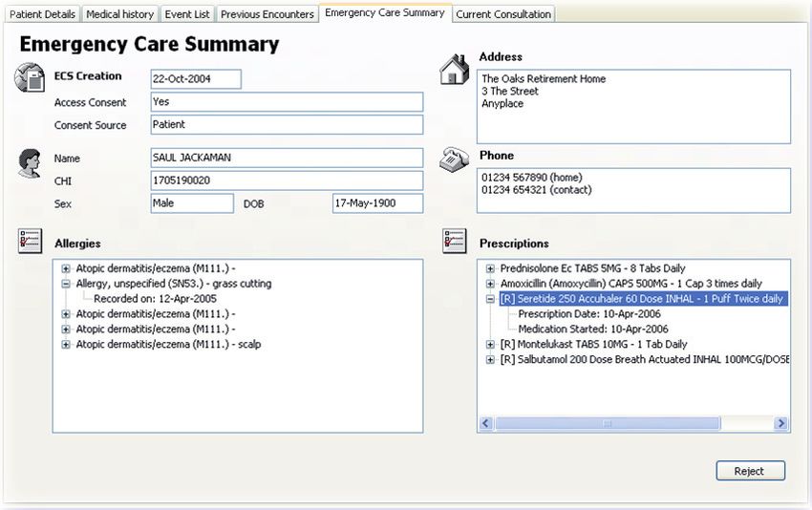Image resolution: width=812 pixels, height=510 pixels.
Task: Select Prescription Date: 10-Apr-2006 row
Action: point(589,314)
